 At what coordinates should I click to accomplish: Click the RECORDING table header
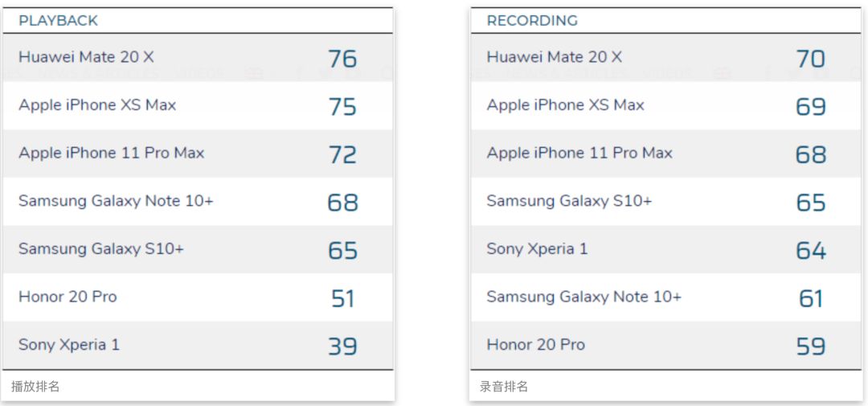tap(532, 21)
